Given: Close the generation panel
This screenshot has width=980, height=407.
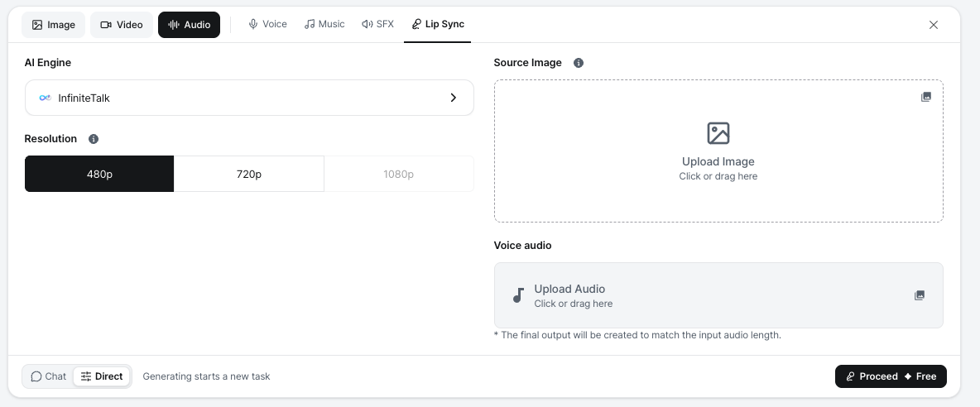Looking at the screenshot, I should click(x=933, y=25).
